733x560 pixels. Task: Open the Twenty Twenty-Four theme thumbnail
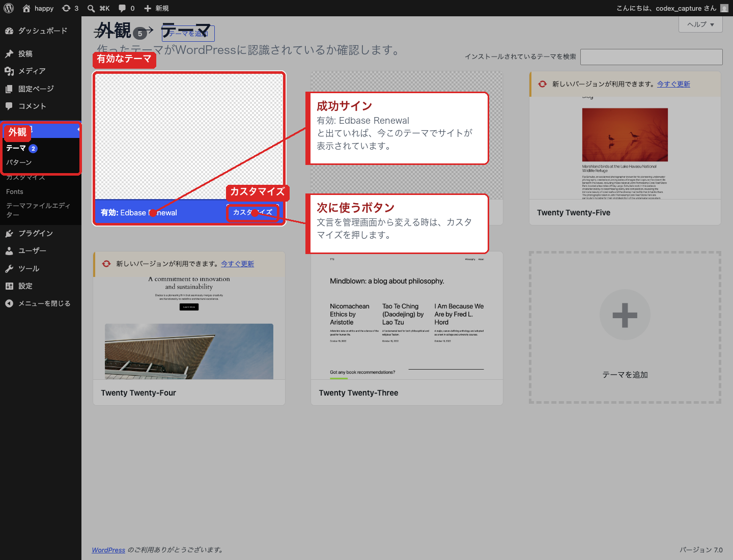[189, 328]
